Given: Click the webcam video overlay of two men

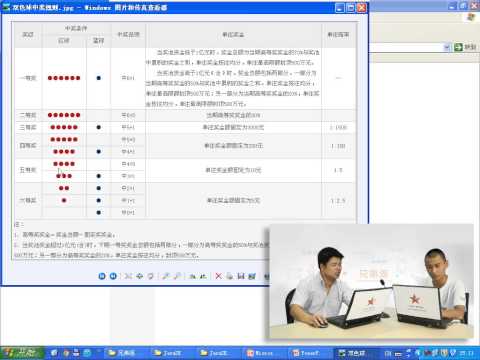Looking at the screenshot, I should [x=371, y=282].
